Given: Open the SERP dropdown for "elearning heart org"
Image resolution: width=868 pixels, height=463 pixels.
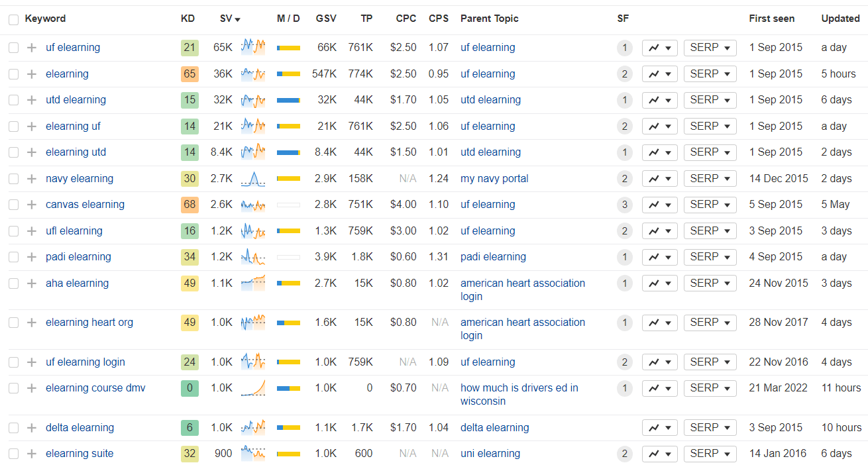Looking at the screenshot, I should point(710,323).
